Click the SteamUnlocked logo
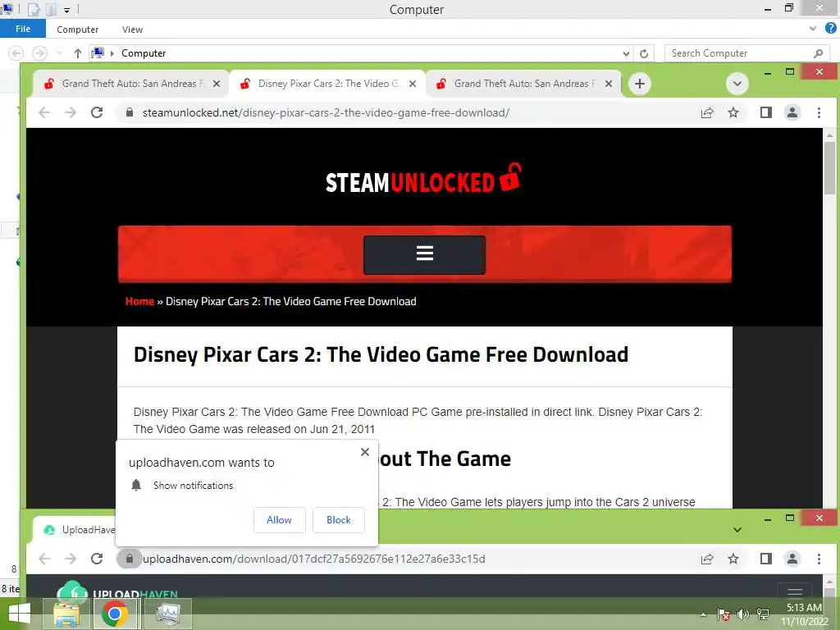This screenshot has height=630, width=840. pyautogui.click(x=423, y=180)
